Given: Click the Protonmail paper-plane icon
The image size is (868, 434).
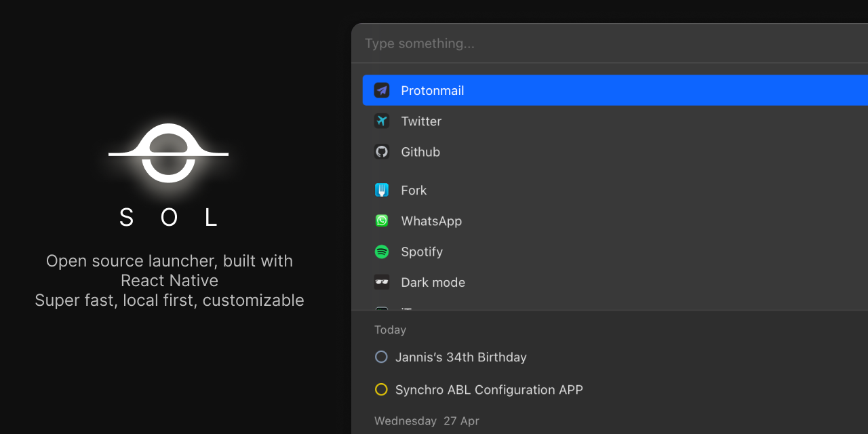Looking at the screenshot, I should click(382, 90).
